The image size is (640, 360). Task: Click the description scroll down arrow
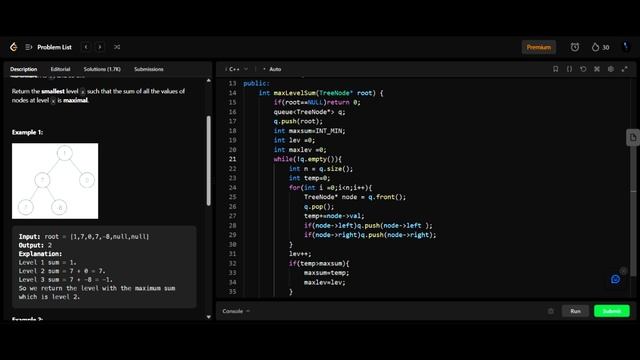pos(209,317)
